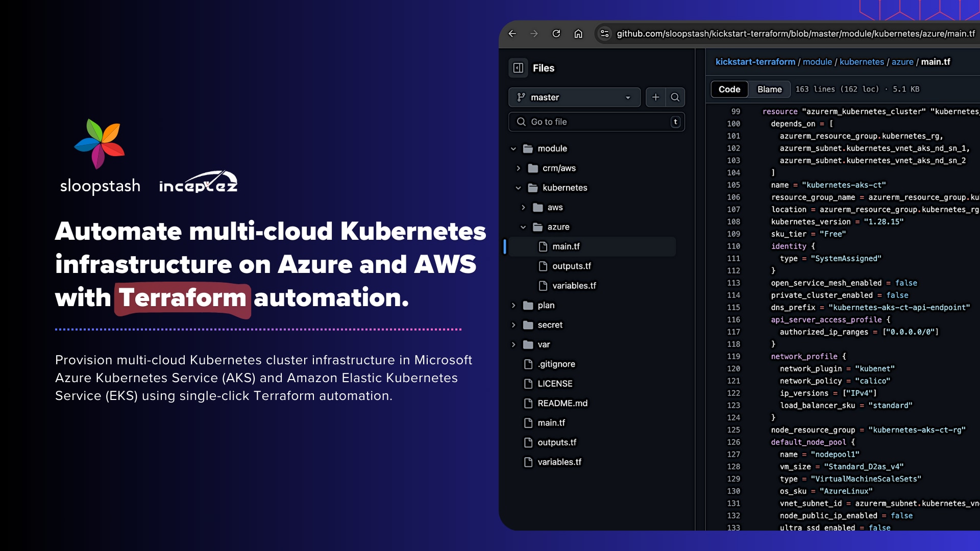Open the LICENSE file
The height and width of the screenshot is (551, 980).
(x=555, y=384)
